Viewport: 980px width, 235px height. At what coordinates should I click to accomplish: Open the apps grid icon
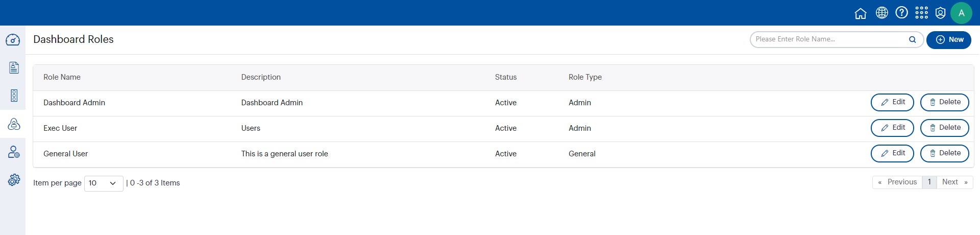(x=922, y=13)
